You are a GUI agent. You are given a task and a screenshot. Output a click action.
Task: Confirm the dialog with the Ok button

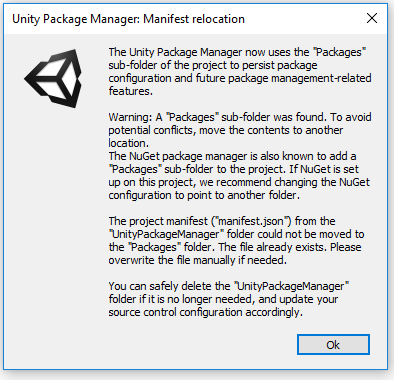[x=333, y=345]
